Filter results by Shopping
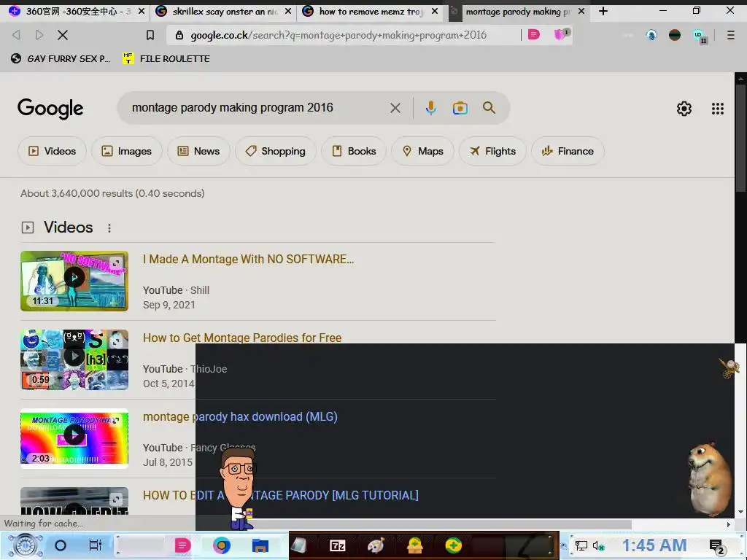 click(x=275, y=151)
